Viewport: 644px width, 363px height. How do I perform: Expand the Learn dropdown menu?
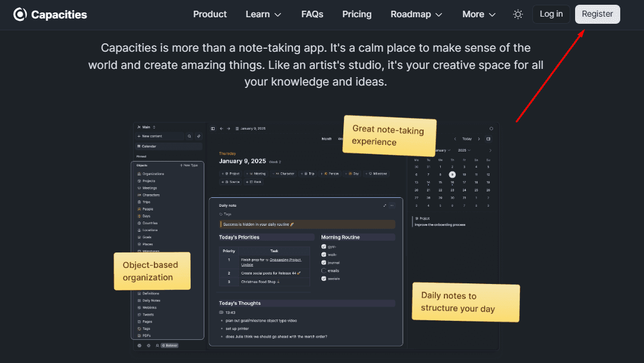coord(263,14)
